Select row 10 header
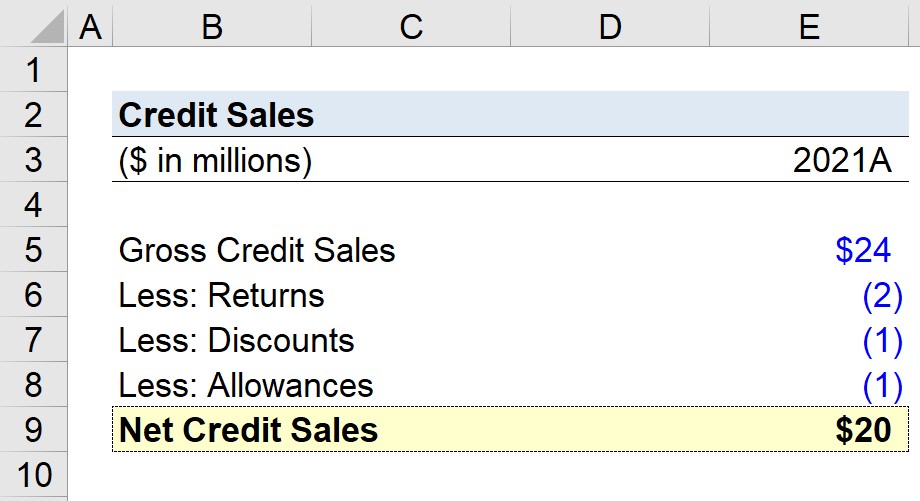 [x=33, y=475]
